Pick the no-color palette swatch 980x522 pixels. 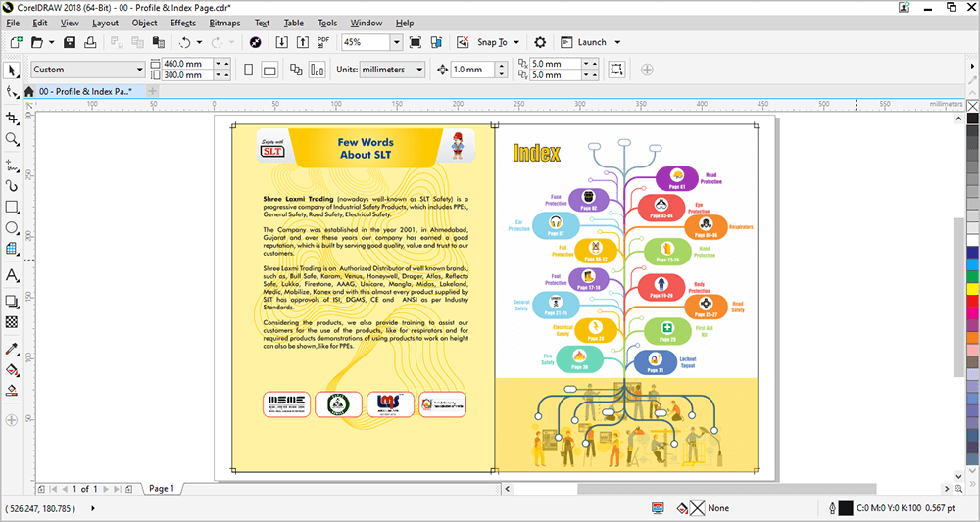[x=972, y=106]
